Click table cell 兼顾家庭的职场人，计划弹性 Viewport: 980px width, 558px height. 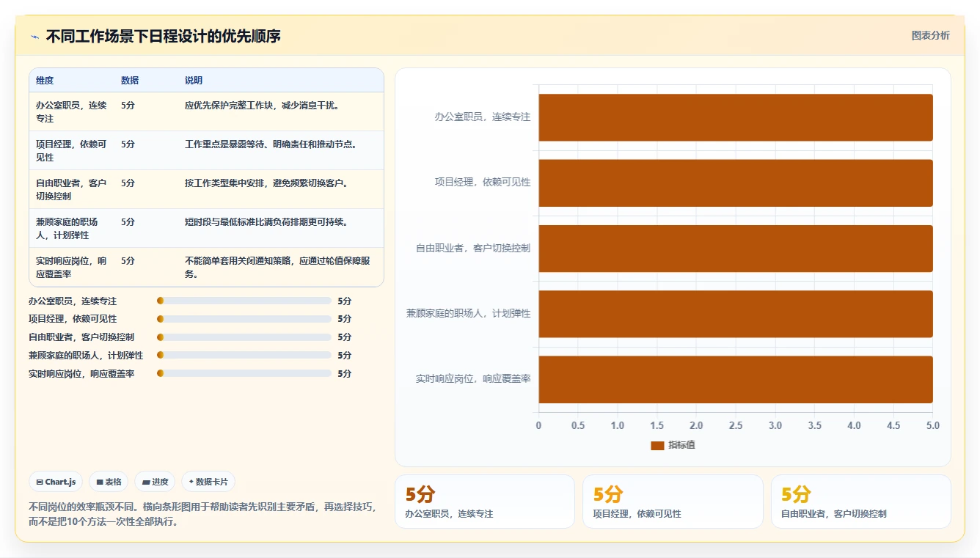(x=72, y=228)
